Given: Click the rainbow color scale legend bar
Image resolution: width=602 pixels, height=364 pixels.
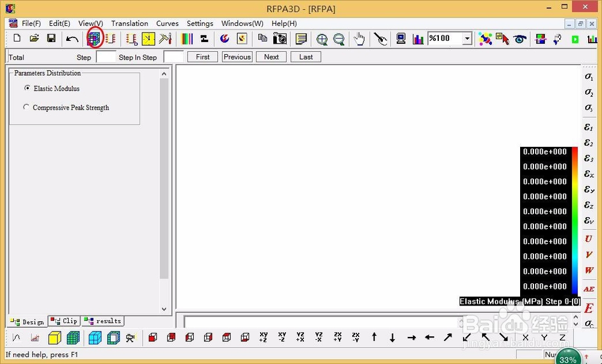Looking at the screenshot, I should point(575,221).
